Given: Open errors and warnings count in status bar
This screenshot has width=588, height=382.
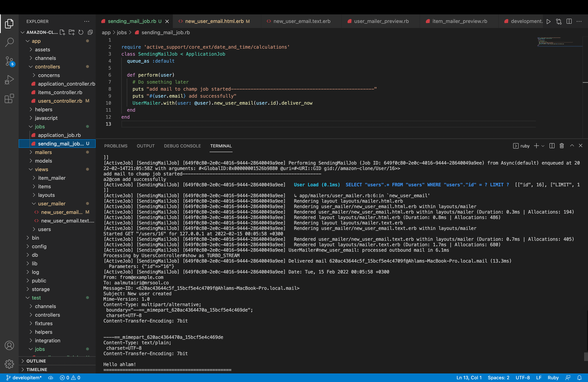Looking at the screenshot, I should click(70, 378).
